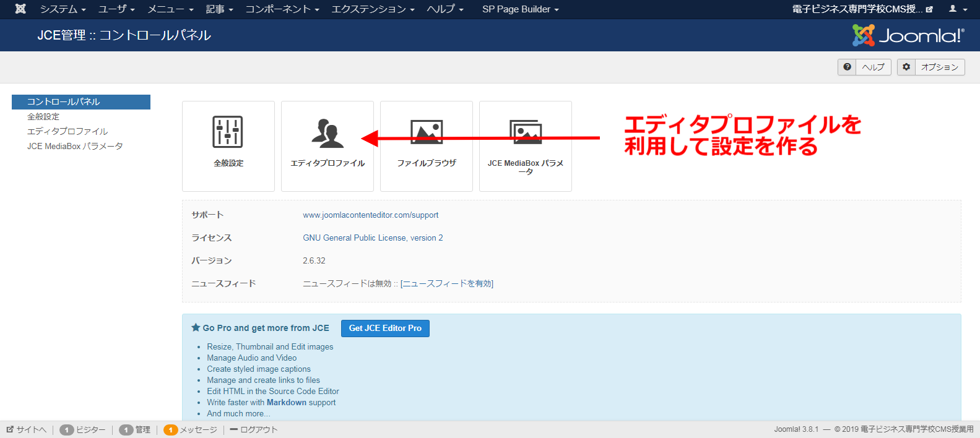Click the サポート label

(x=207, y=215)
